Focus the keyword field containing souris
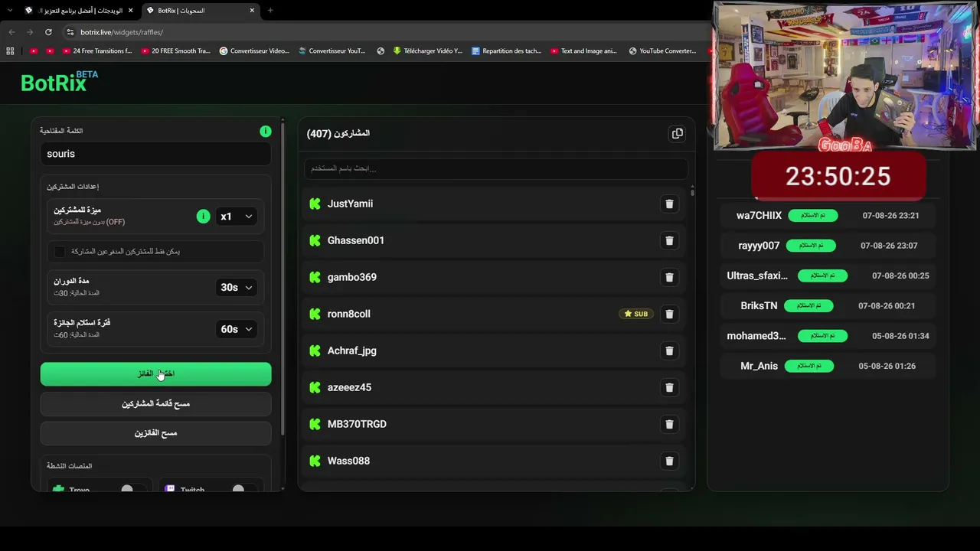This screenshot has height=551, width=980. coord(156,154)
